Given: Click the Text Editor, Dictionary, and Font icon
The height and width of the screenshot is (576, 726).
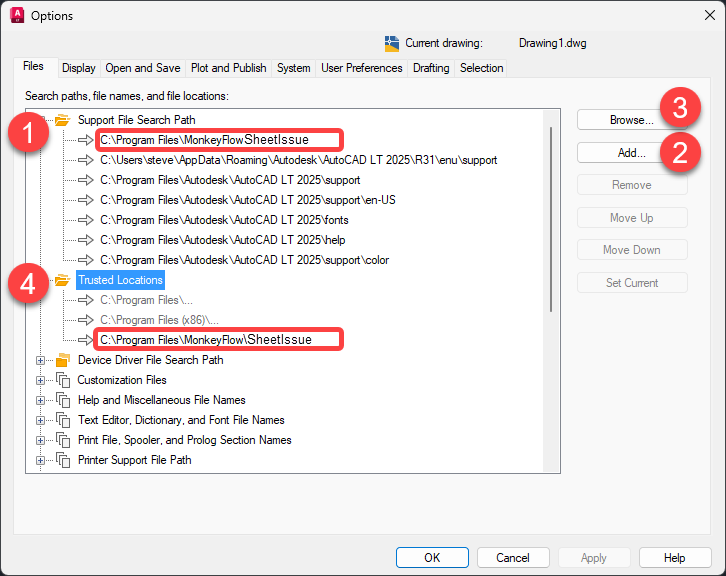Looking at the screenshot, I should tap(63, 420).
